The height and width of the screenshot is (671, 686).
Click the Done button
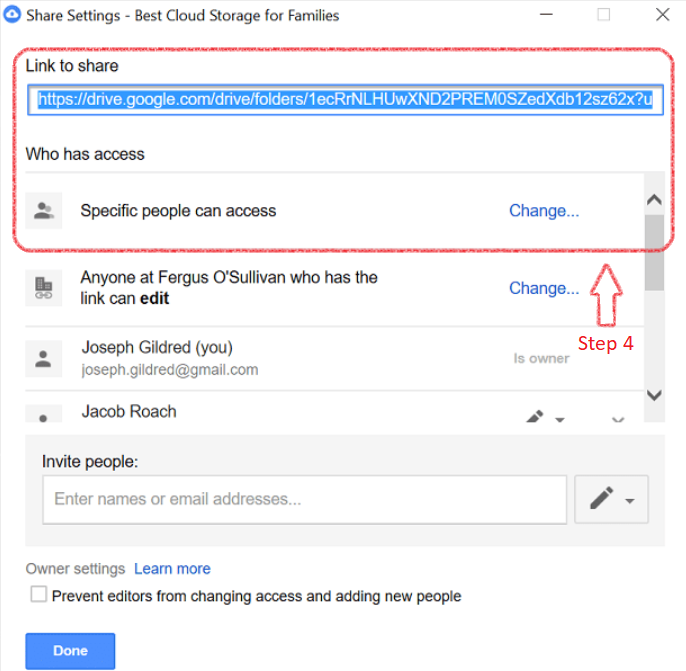pyautogui.click(x=70, y=651)
